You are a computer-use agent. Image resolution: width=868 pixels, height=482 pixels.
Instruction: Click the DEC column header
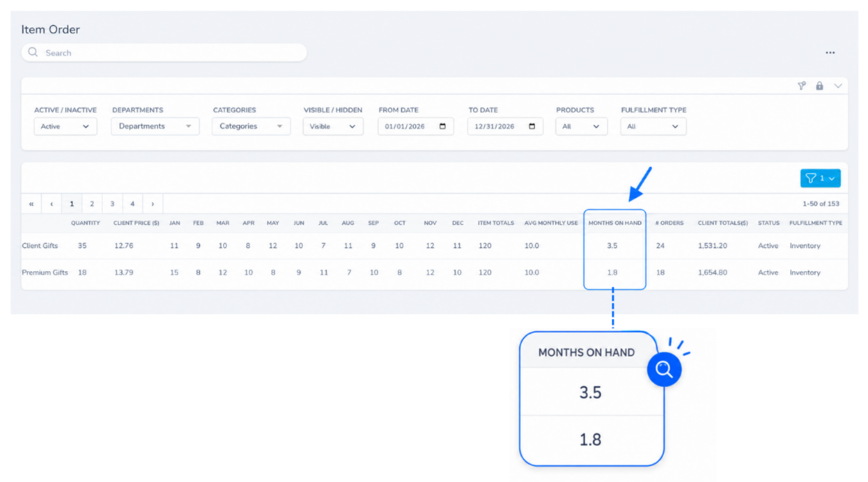click(x=458, y=223)
